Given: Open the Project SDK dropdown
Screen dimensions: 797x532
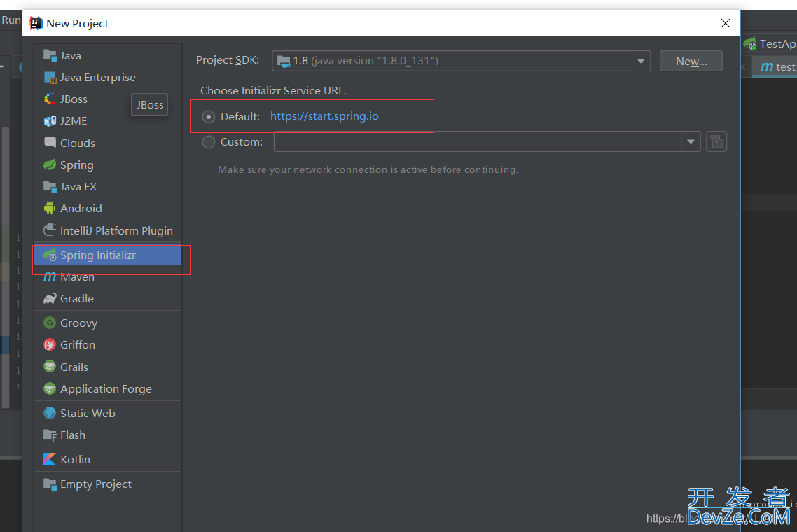Looking at the screenshot, I should click(461, 61).
